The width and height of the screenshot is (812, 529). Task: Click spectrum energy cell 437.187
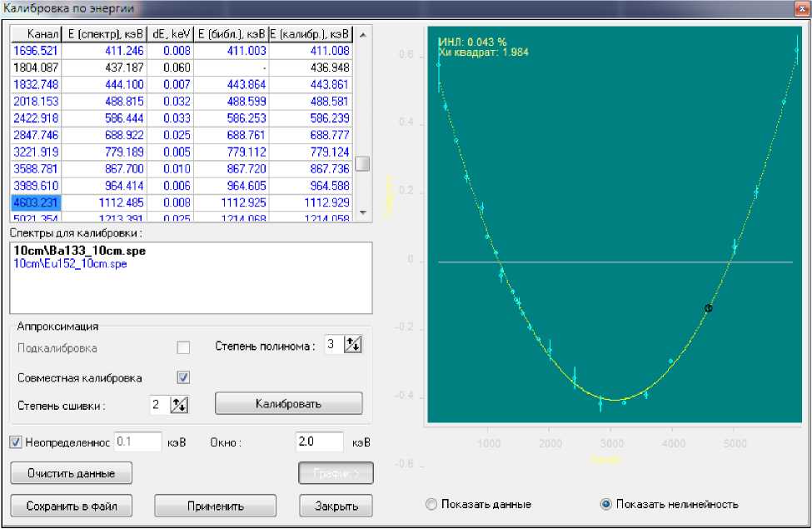[x=105, y=67]
